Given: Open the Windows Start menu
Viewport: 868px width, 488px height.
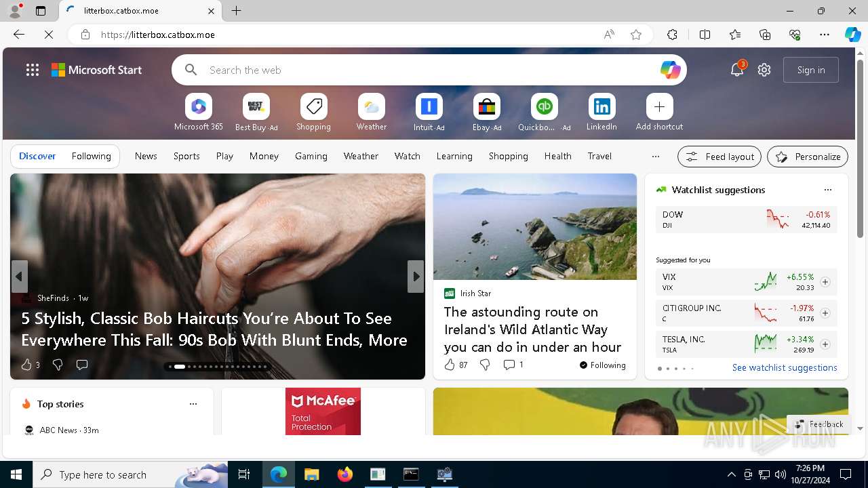Looking at the screenshot, I should click(x=16, y=474).
